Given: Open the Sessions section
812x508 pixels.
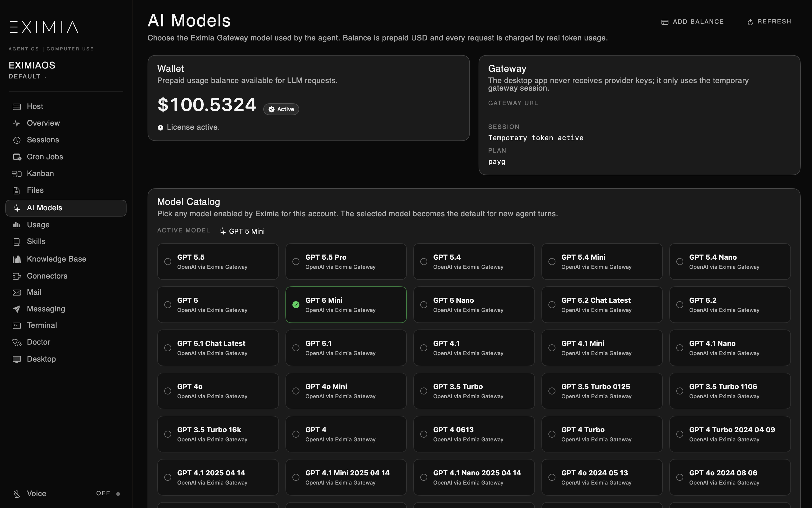Looking at the screenshot, I should (66, 140).
